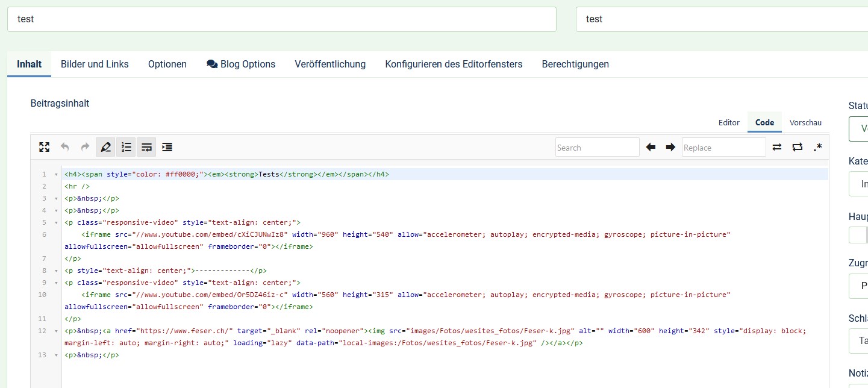The height and width of the screenshot is (388, 868).
Task: Switch to the Veröffentlichung tab
Action: pyautogui.click(x=330, y=64)
